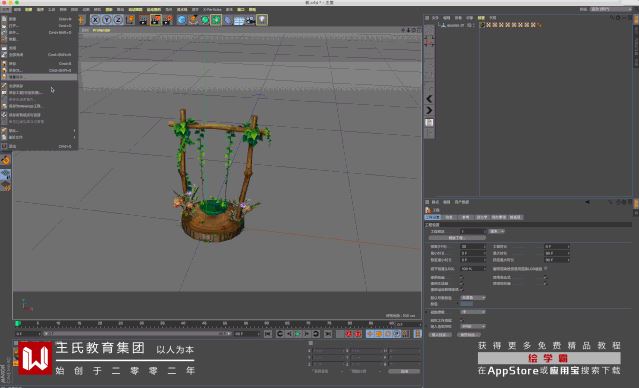Open the X-Particles menu

212,9
